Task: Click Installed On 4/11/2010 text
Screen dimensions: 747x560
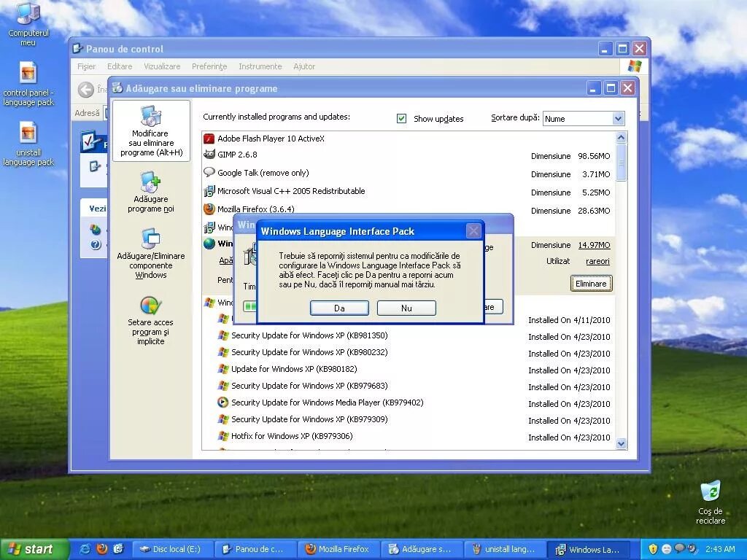Action: click(x=569, y=320)
